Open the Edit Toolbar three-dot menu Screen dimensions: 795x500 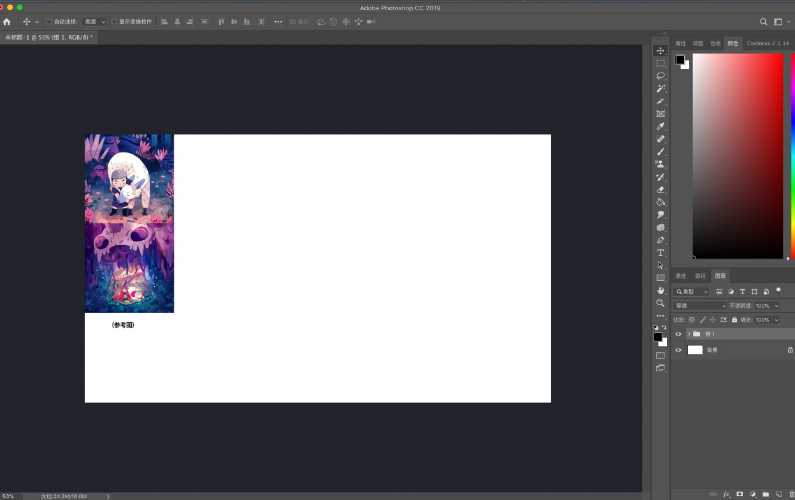click(660, 315)
